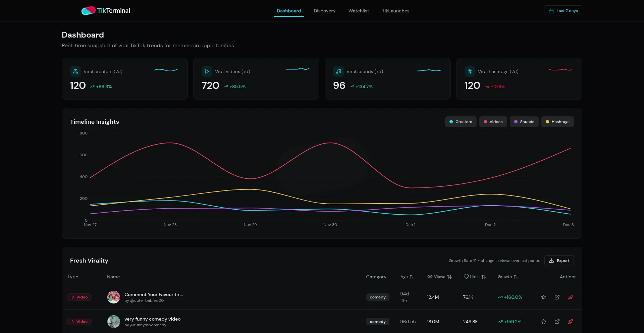The height and width of the screenshot is (333, 644).
Task: Export the Fresh Virality table
Action: (559, 261)
